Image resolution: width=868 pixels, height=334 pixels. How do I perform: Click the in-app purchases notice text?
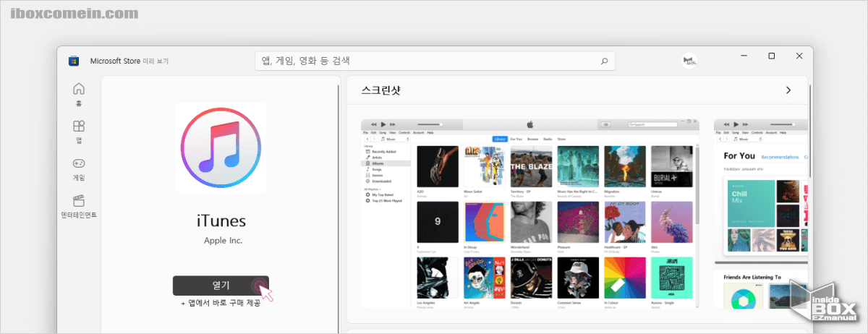point(221,304)
